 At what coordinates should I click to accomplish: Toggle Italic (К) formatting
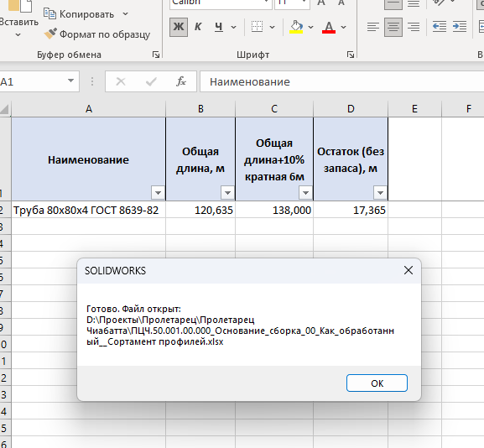pyautogui.click(x=198, y=27)
